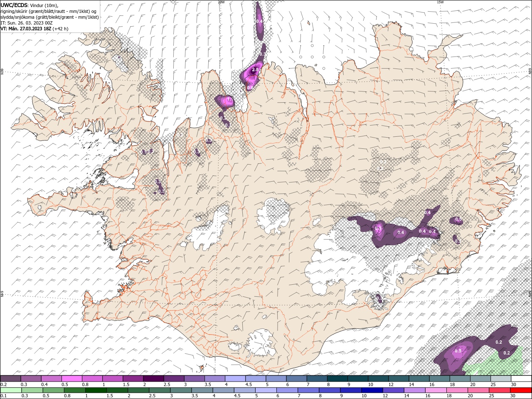Click the light lavender swatch between 4 and 4.5, top row
The height and width of the screenshot is (399, 532).
click(235, 379)
